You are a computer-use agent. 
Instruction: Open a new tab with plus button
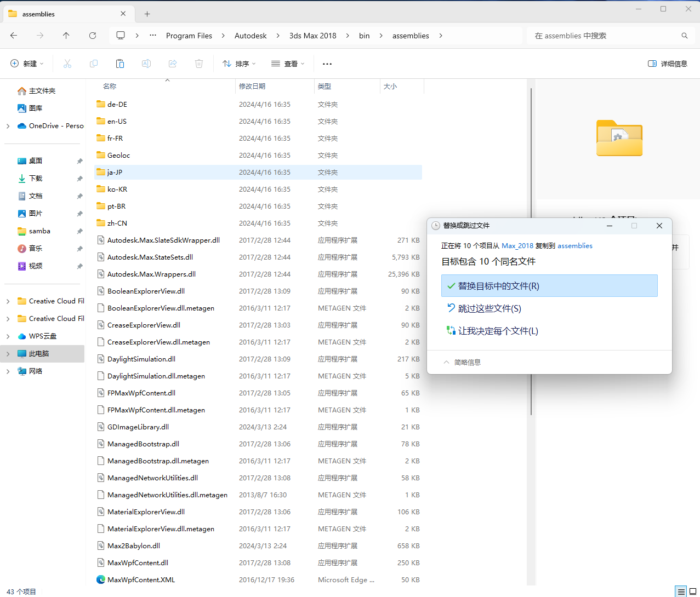pos(147,14)
